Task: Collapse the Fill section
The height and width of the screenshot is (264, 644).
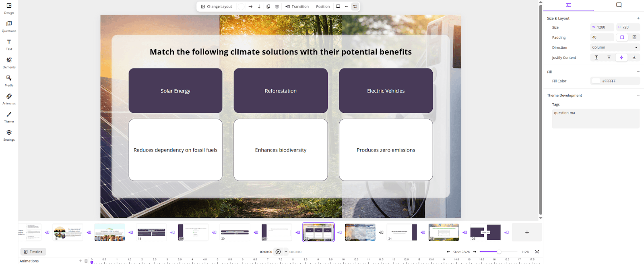Action: pyautogui.click(x=638, y=72)
